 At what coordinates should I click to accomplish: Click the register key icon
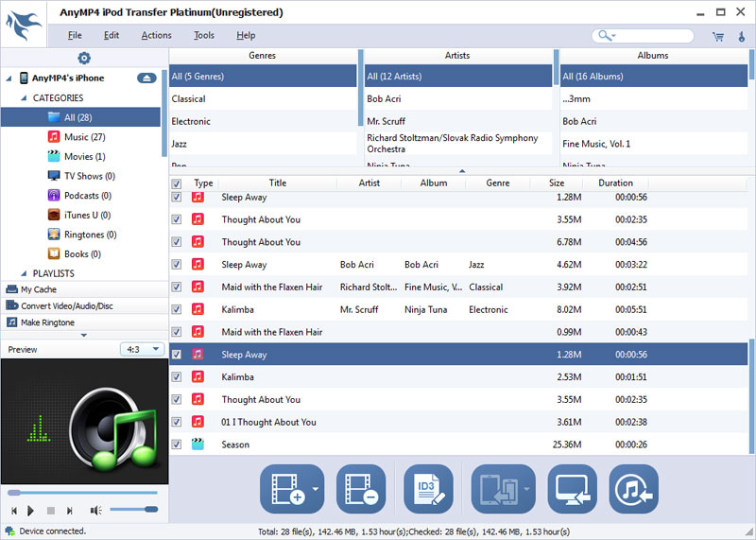tap(742, 36)
